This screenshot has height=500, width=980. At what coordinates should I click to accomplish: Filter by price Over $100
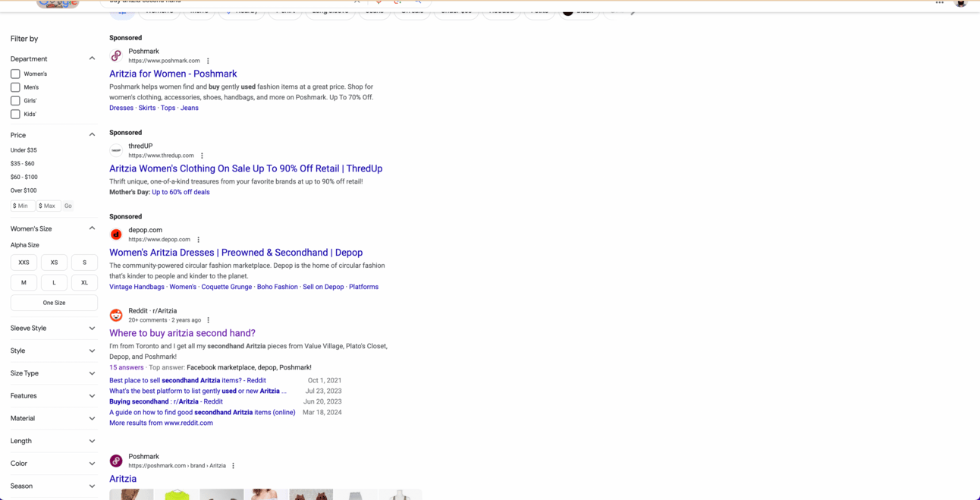point(24,190)
